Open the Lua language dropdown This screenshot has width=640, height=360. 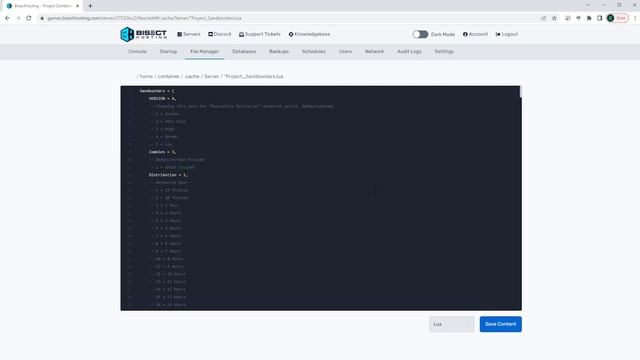pos(451,324)
